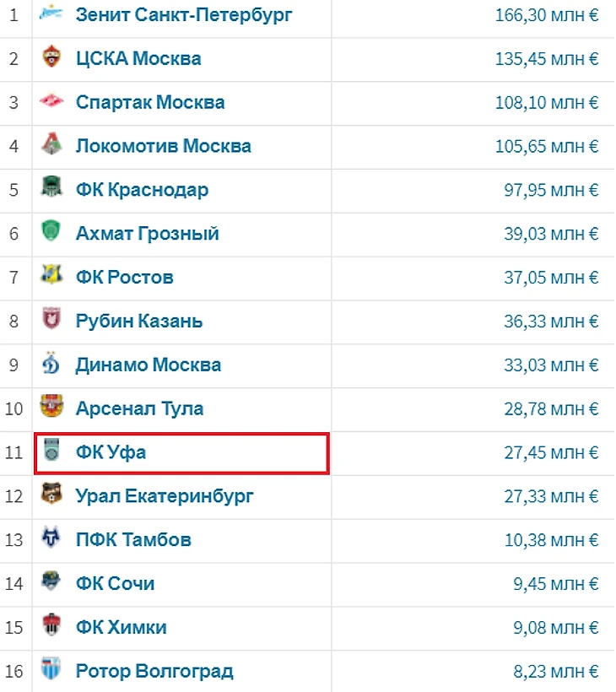Click the Ural Yekaterinburg club crest
This screenshot has height=692, width=616.
coord(52,496)
